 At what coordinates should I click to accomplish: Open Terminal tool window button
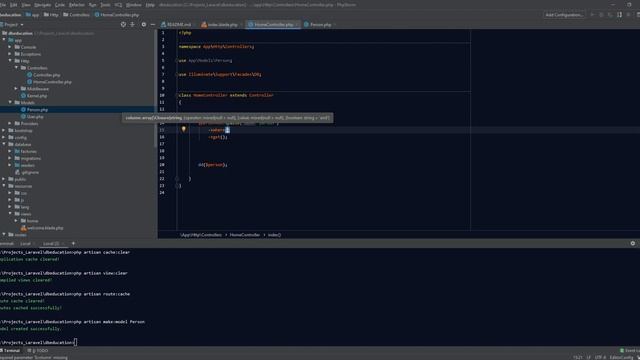(x=10, y=350)
